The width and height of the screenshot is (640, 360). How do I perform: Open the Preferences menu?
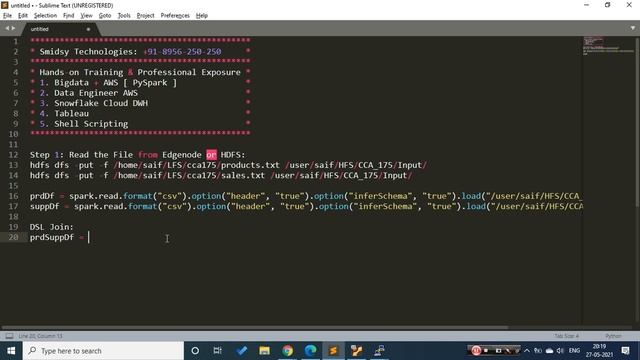click(175, 16)
